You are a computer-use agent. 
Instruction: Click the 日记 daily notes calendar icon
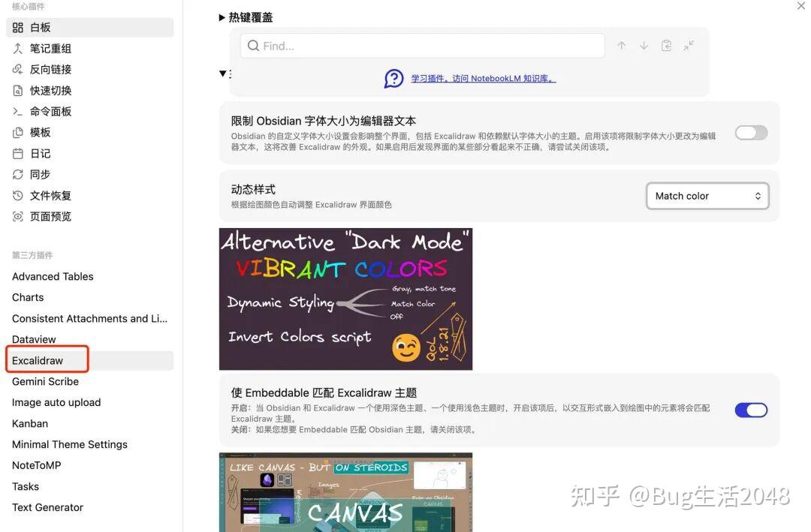(17, 154)
